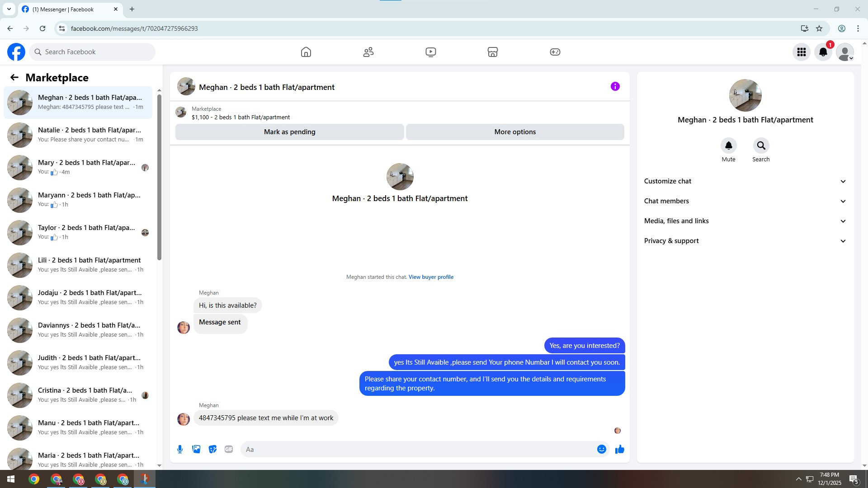868x488 pixels.
Task: Expand the Chat members section
Action: 745,201
